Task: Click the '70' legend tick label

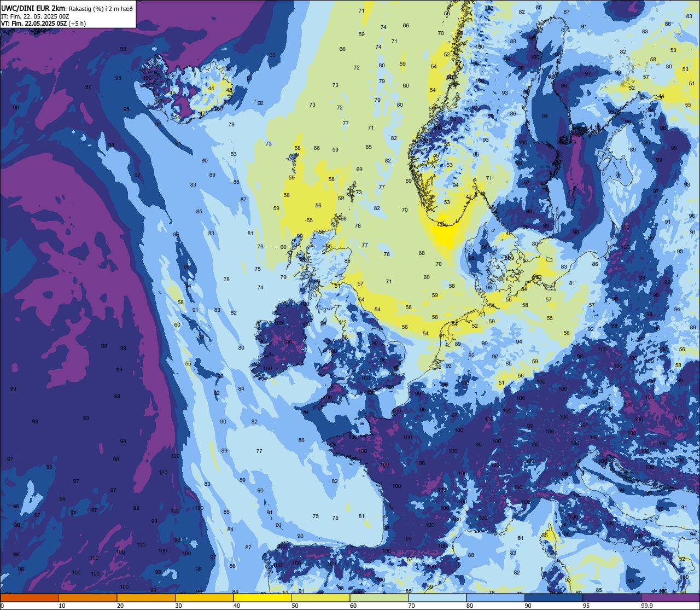Action: (x=411, y=606)
